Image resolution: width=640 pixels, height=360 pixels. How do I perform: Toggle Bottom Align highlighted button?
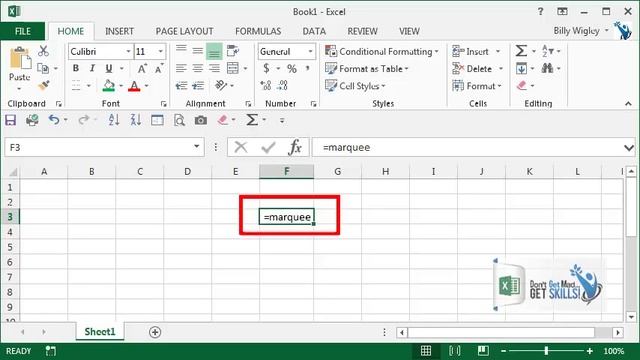(x=214, y=51)
